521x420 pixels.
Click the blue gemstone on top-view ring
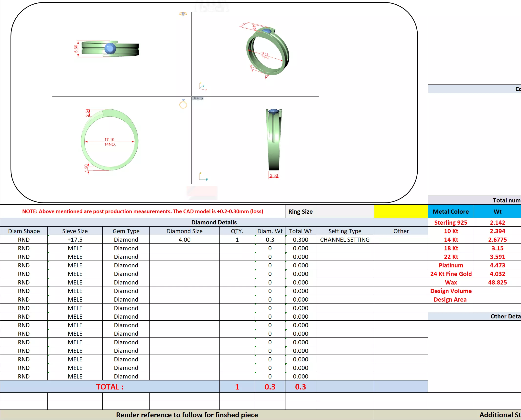tap(110, 48)
